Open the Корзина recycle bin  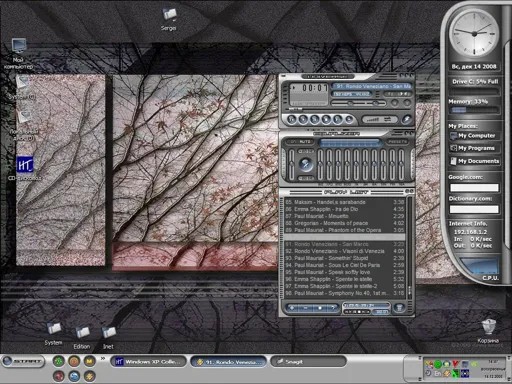(488, 332)
